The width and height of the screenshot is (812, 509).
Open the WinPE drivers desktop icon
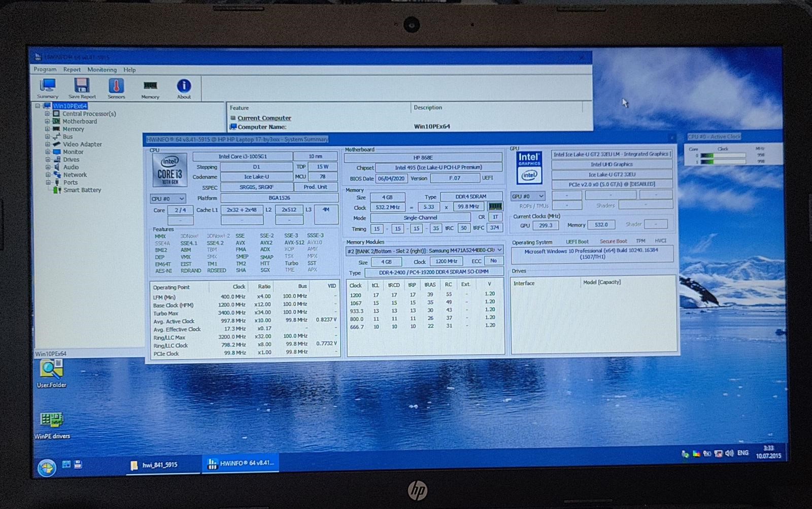(52, 425)
